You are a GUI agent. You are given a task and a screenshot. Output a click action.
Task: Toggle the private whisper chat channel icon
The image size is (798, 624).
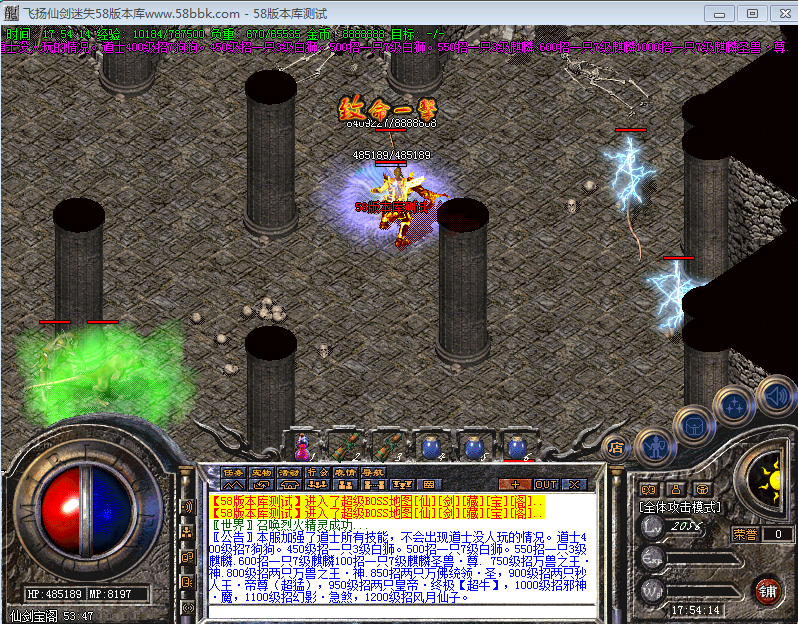click(188, 583)
